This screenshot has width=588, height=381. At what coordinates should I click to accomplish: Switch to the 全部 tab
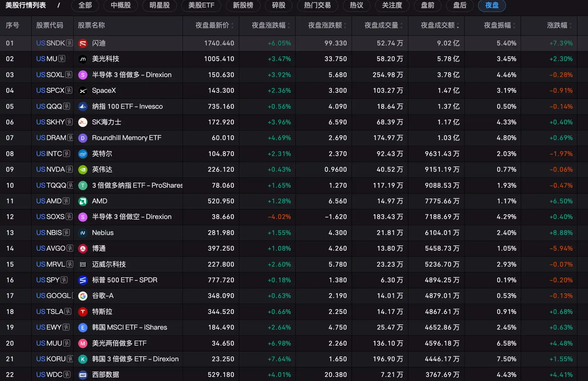(x=85, y=5)
